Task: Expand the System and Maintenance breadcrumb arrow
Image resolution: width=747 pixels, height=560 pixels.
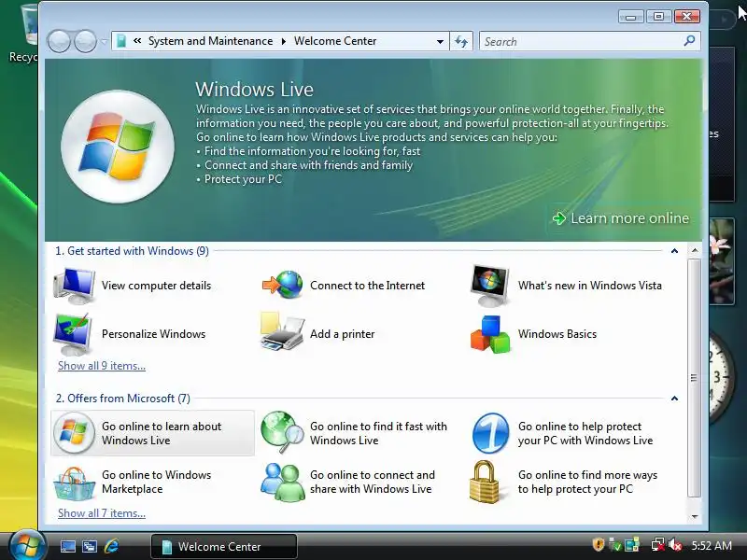Action: point(284,41)
